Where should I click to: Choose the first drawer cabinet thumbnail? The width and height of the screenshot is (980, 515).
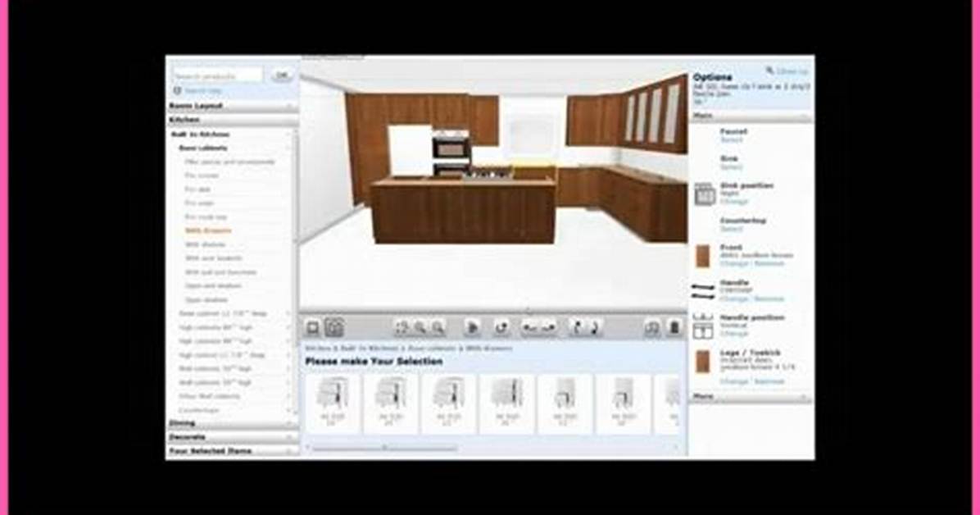[331, 403]
